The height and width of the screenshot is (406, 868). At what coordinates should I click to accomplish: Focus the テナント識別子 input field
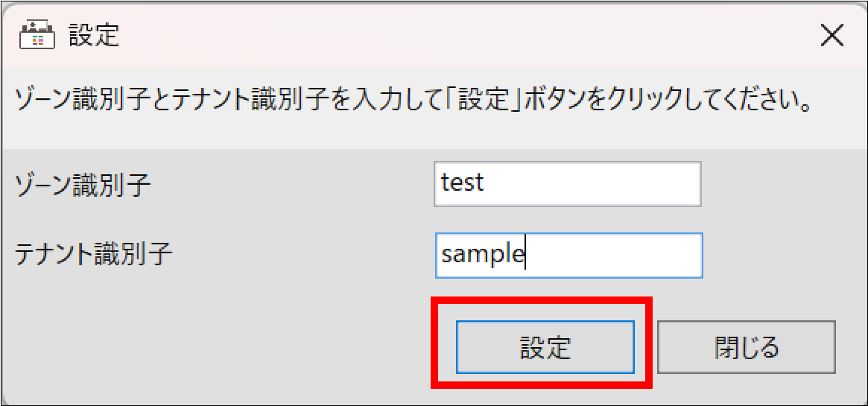568,256
